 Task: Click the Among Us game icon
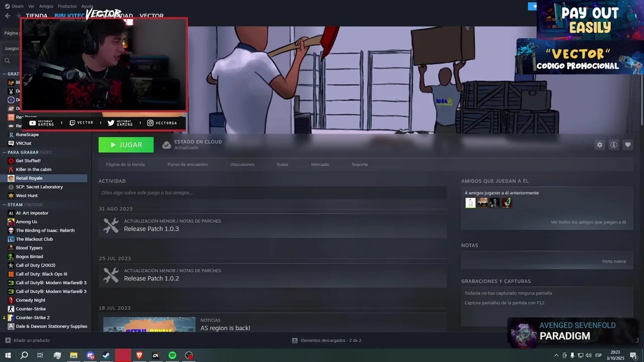11,222
